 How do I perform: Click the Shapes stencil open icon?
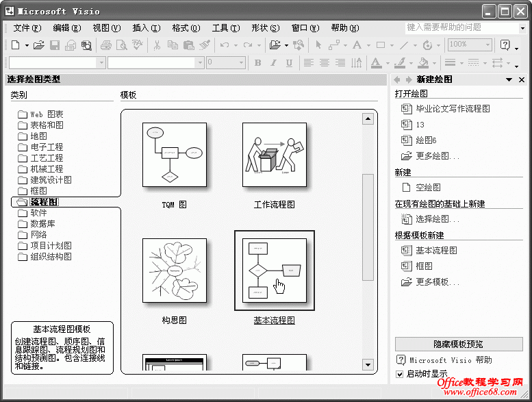click(x=275, y=45)
